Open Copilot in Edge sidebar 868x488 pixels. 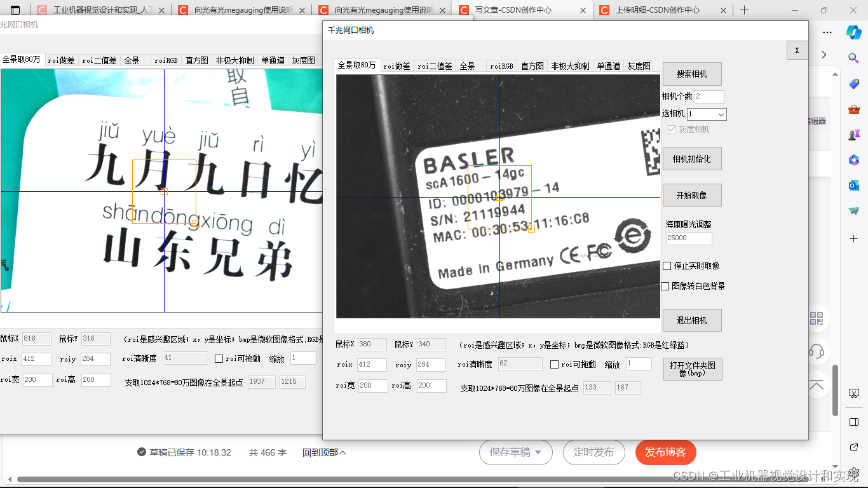853,32
